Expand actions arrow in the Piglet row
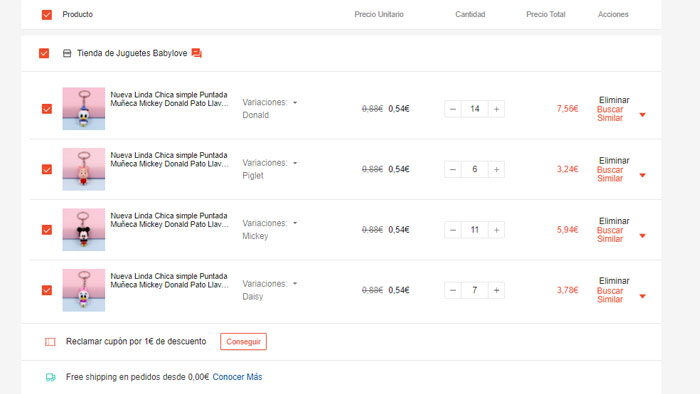 click(642, 175)
